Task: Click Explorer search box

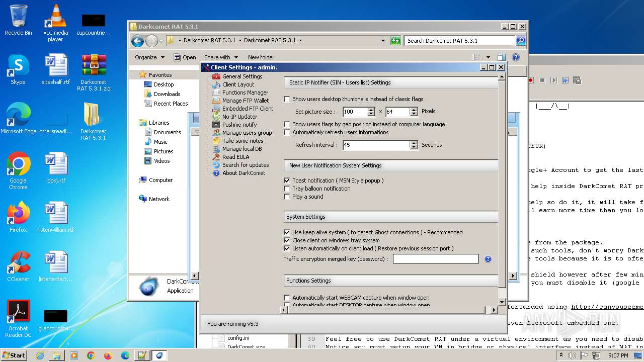Action: tap(460, 41)
